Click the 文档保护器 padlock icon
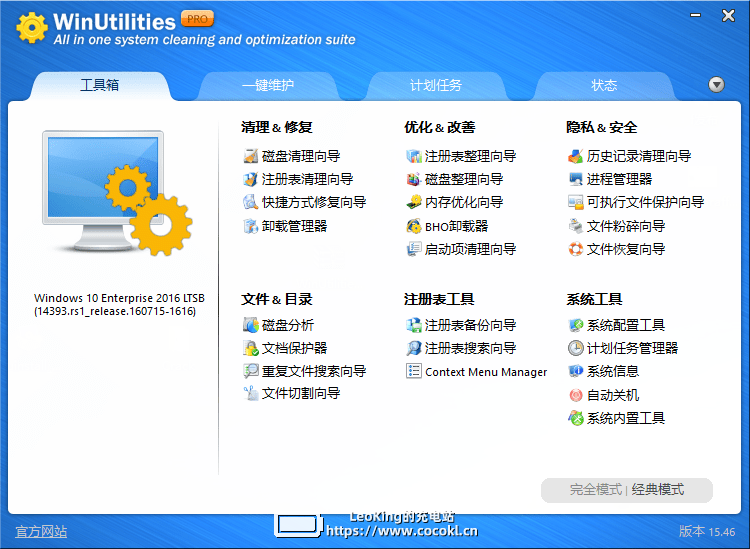 (251, 348)
